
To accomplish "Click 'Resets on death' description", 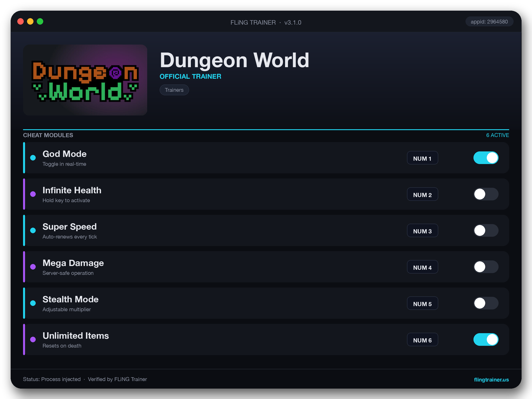I will [62, 346].
